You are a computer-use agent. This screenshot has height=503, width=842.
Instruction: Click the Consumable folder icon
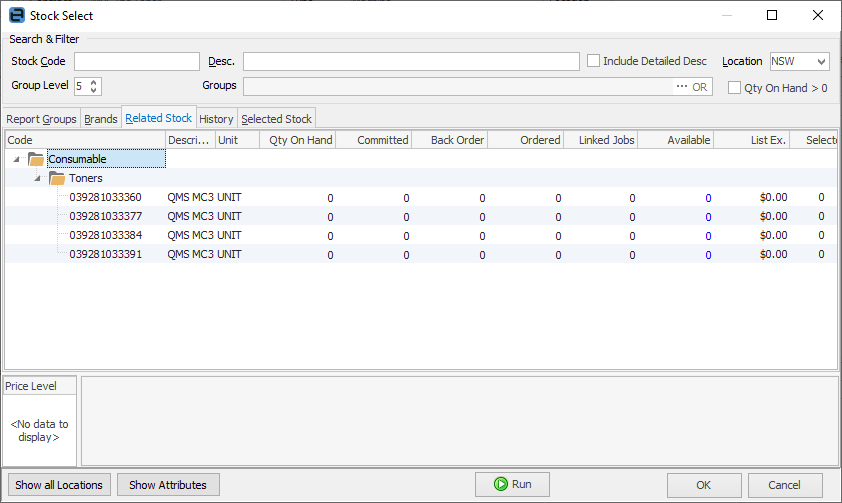click(x=36, y=159)
